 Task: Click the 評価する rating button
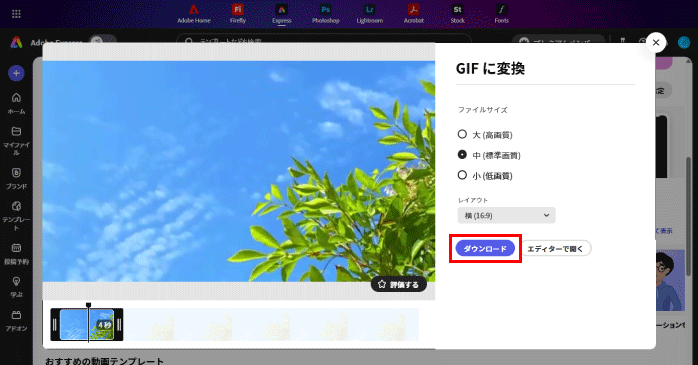point(399,284)
